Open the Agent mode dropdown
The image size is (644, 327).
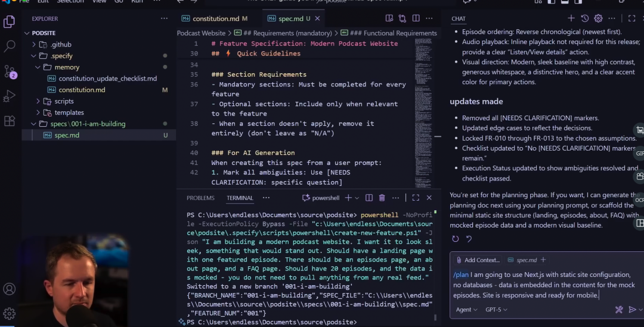click(x=466, y=310)
